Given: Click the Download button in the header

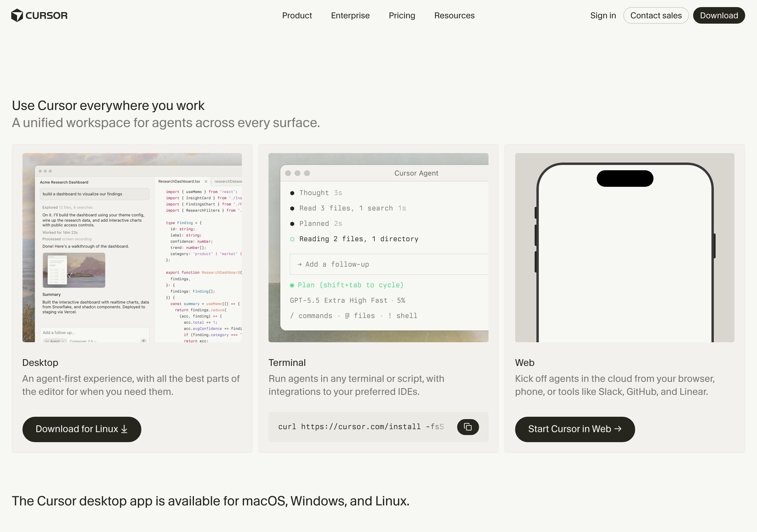Looking at the screenshot, I should coord(719,15).
